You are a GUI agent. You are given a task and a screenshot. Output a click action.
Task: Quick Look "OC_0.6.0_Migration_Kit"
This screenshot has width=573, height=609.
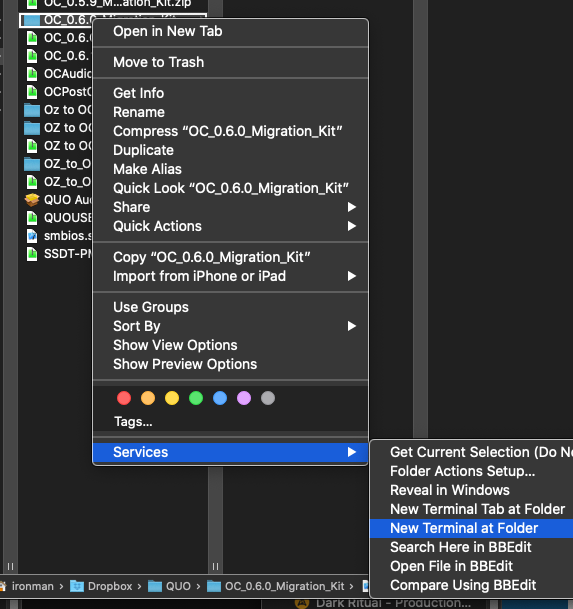(x=230, y=188)
